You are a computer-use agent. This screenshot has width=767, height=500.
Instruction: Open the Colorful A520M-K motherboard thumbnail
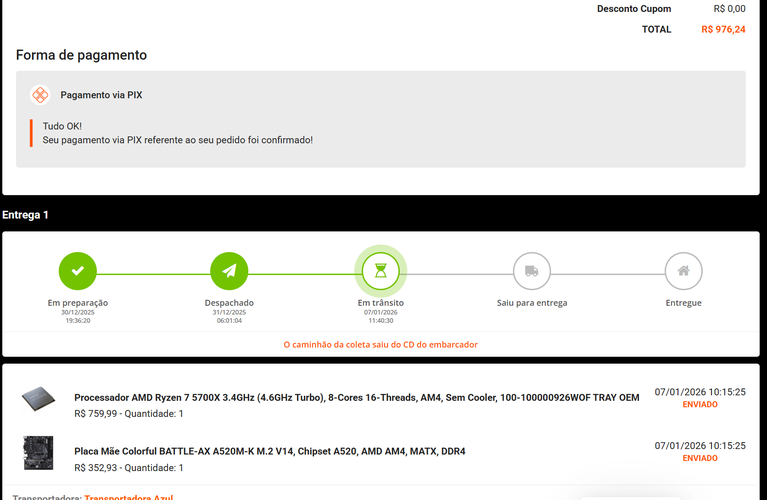38,453
